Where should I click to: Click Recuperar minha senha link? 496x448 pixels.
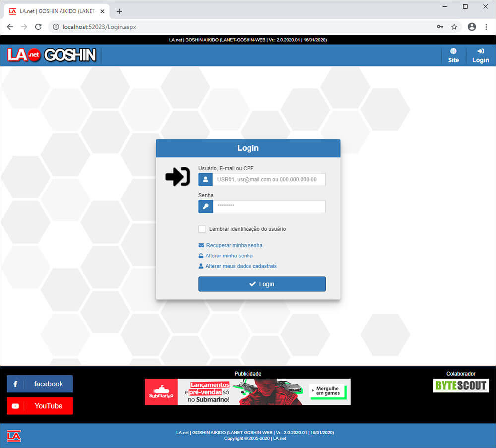click(234, 245)
